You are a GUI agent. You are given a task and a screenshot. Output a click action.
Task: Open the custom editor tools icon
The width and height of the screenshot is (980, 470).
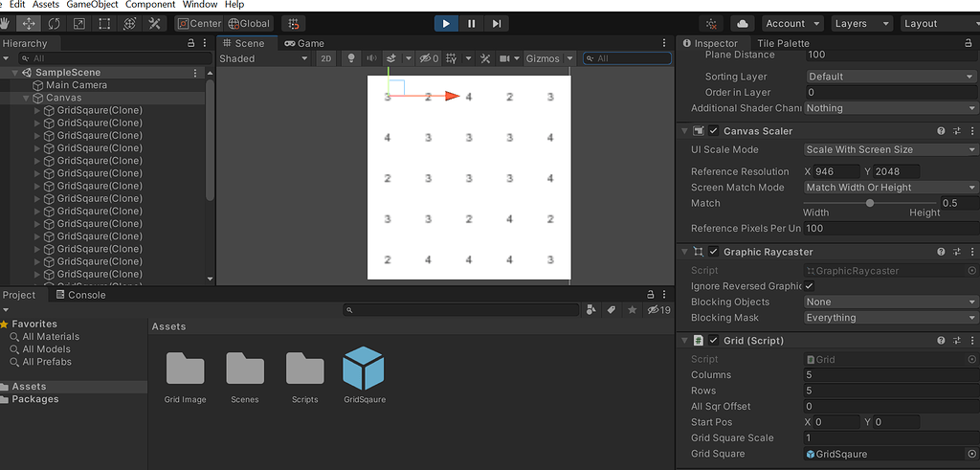(x=154, y=24)
